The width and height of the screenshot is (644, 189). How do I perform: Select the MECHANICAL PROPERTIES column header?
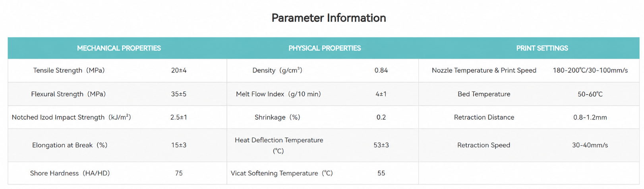coord(119,48)
